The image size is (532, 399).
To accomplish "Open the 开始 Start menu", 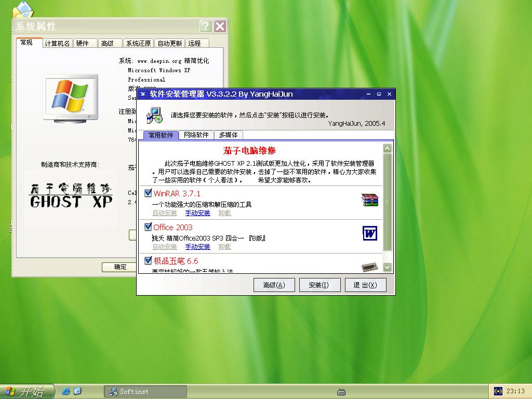I will pos(27,392).
